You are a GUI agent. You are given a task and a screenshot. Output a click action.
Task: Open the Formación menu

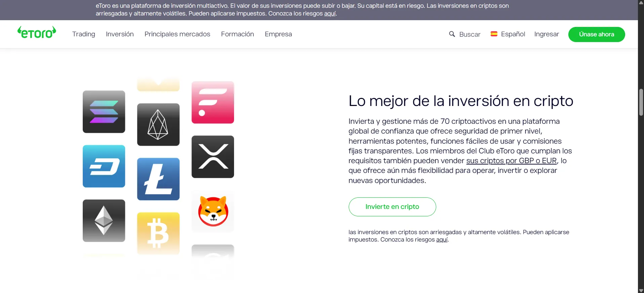237,34
